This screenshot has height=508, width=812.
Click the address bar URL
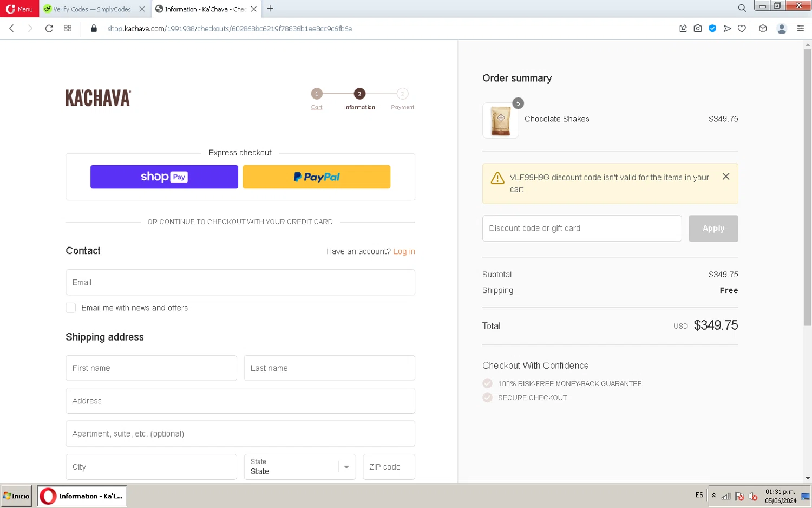point(230,29)
